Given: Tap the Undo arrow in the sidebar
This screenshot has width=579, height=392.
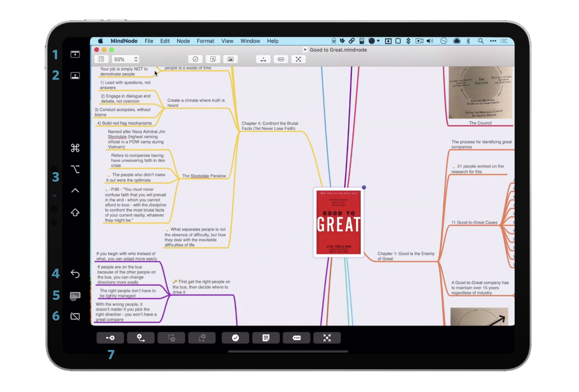Looking at the screenshot, I should click(x=75, y=274).
